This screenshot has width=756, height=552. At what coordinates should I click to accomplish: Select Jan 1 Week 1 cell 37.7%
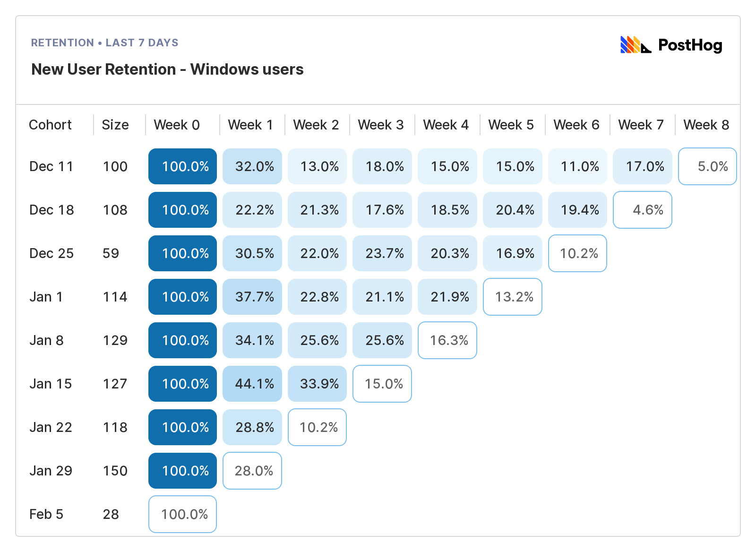coord(252,297)
